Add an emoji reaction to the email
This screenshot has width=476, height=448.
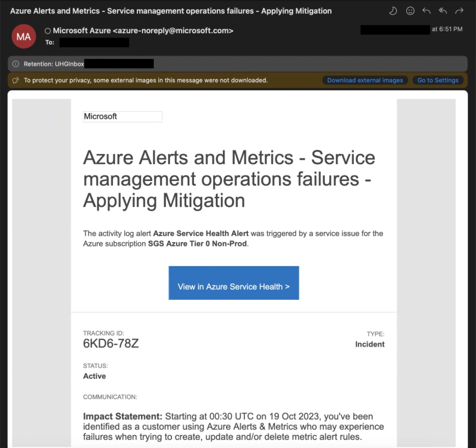pos(410,11)
